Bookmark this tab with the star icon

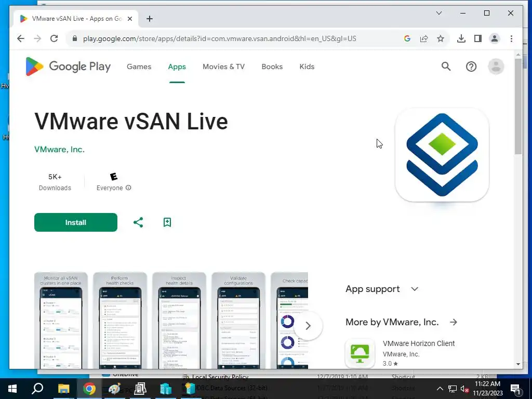(441, 38)
